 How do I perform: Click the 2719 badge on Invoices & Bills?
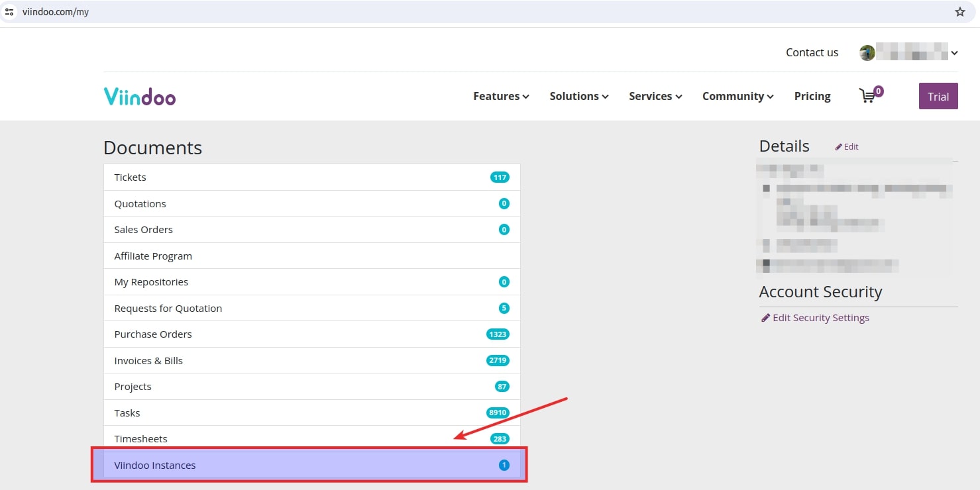coord(498,360)
